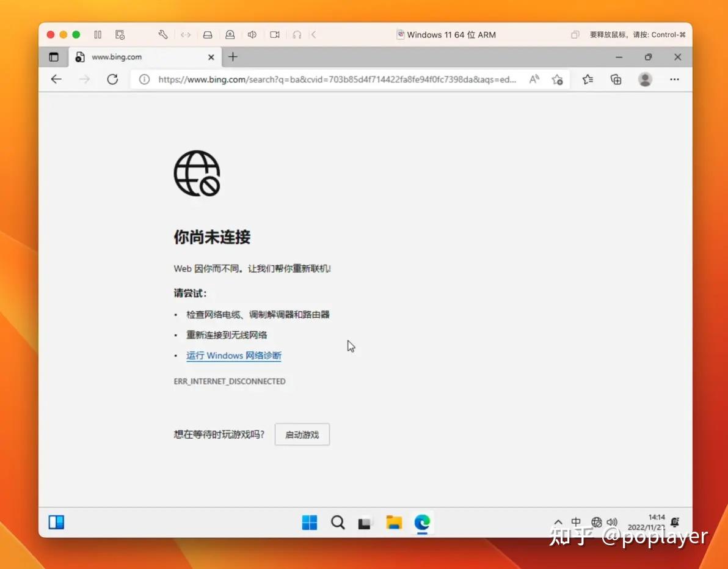This screenshot has height=569, width=728.
Task: Close the www.bing.com tab
Action: pos(211,57)
